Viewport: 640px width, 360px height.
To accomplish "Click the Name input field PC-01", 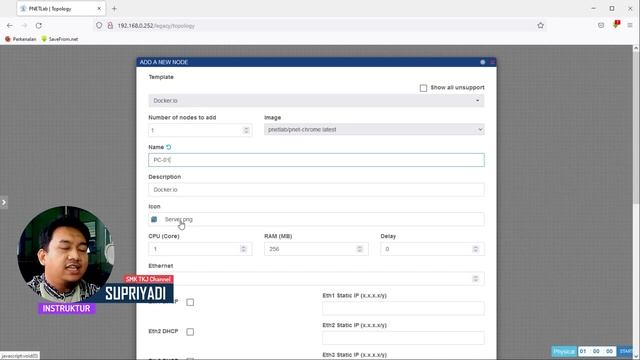I will point(316,160).
